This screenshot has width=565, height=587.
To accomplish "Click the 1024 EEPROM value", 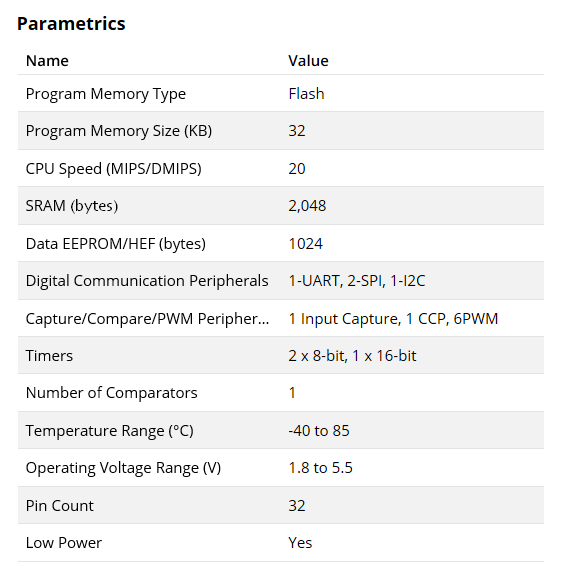I will coord(305,244).
